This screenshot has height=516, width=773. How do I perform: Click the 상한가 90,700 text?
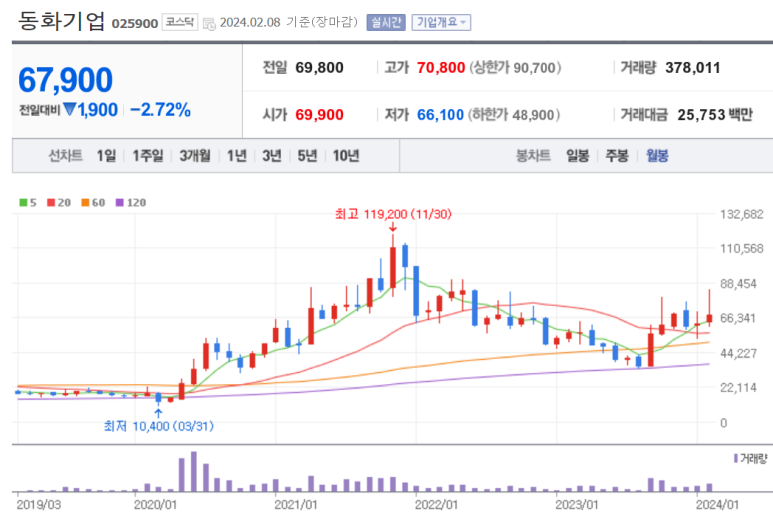515,68
